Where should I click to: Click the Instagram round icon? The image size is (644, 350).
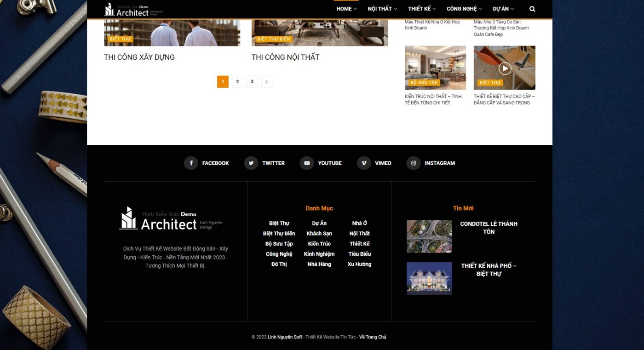tap(414, 163)
